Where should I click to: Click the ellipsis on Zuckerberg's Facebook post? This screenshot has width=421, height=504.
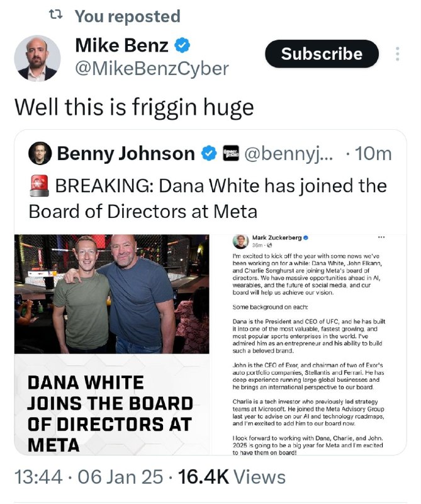[x=381, y=238]
